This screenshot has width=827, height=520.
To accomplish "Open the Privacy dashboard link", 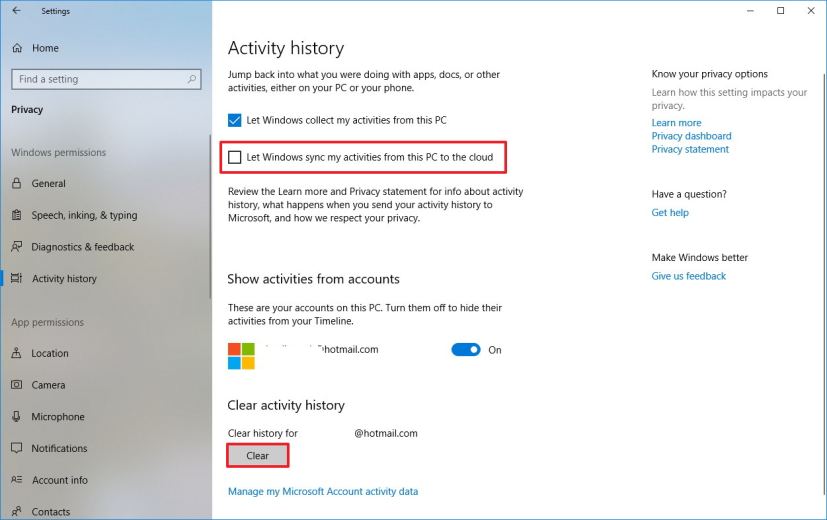I will point(691,136).
